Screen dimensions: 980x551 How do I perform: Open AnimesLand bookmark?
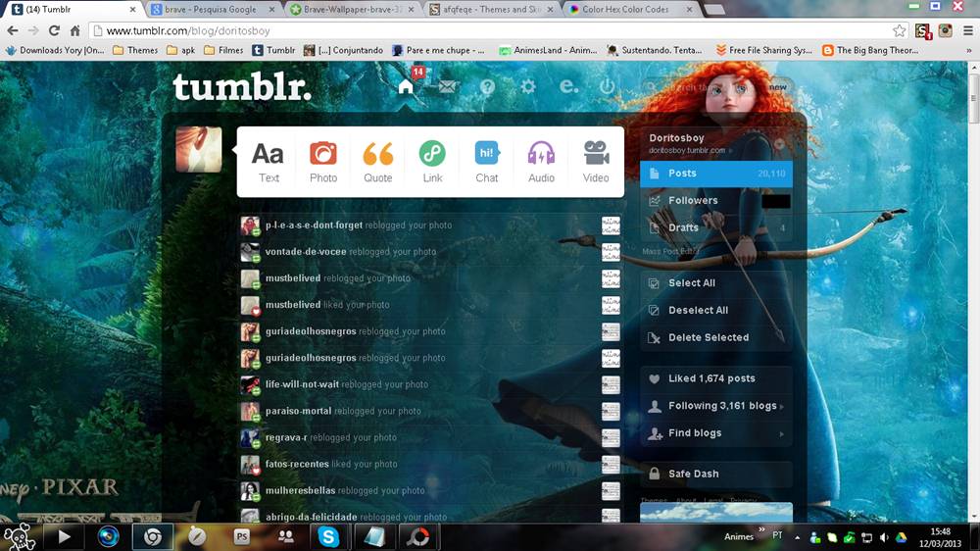(548, 50)
